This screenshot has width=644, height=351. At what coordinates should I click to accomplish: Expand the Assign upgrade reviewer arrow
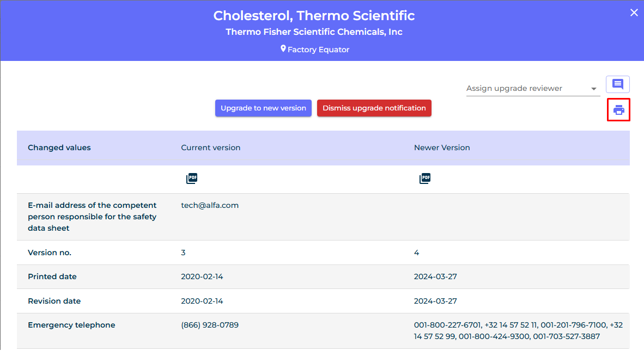tap(594, 89)
